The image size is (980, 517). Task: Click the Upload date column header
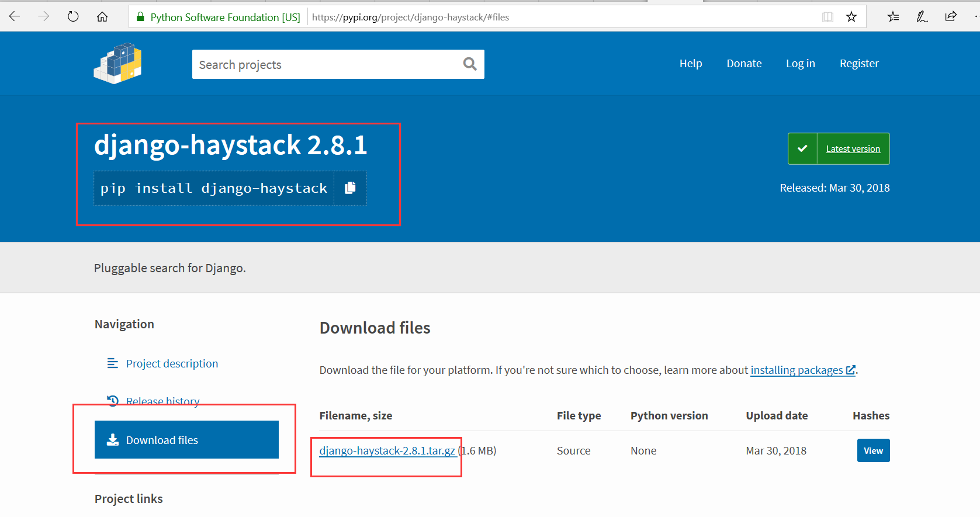(x=777, y=415)
